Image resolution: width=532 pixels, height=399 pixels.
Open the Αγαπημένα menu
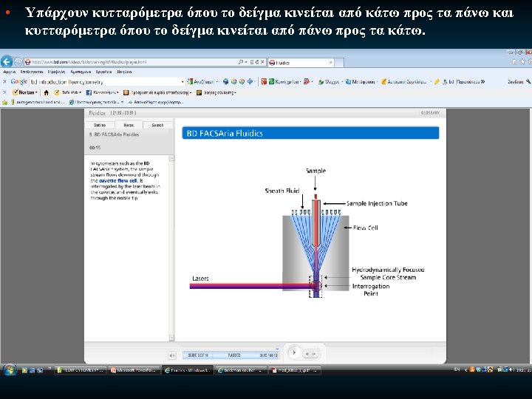pos(81,72)
